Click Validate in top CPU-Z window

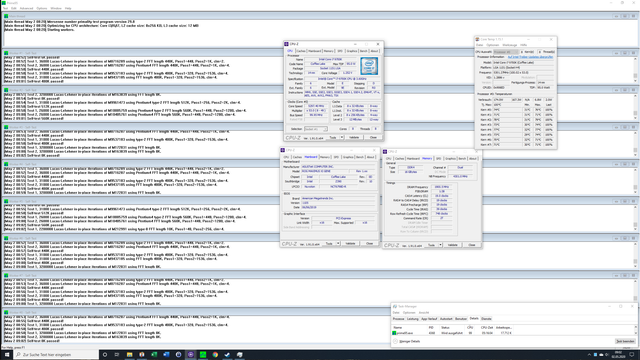point(354,138)
